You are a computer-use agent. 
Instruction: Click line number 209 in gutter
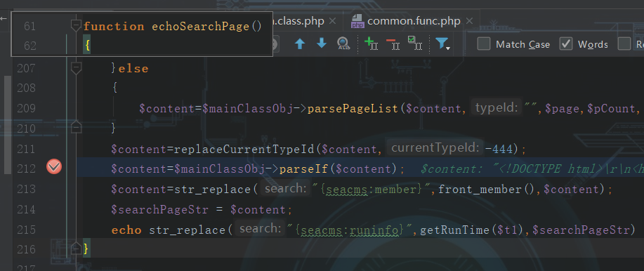[x=27, y=108]
